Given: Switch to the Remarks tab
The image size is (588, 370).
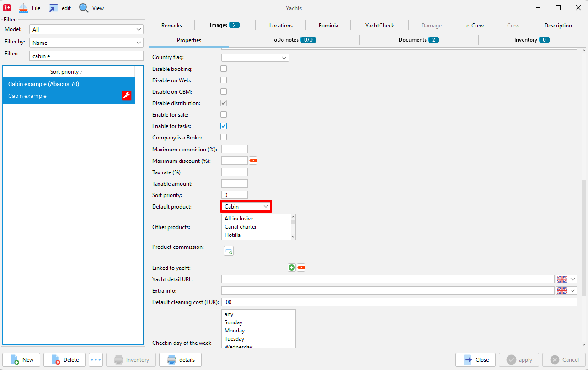Looking at the screenshot, I should tap(171, 26).
